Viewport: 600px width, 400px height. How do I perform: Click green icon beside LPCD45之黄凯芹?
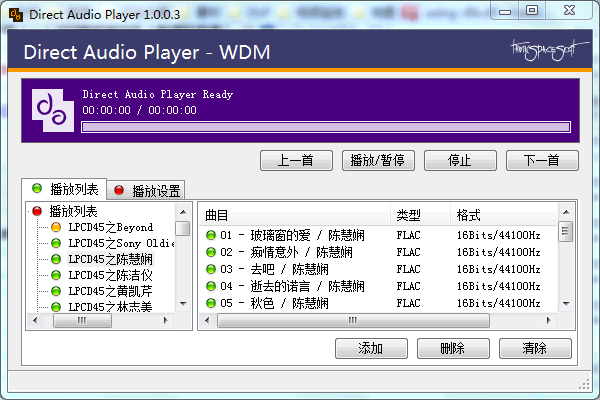point(56,291)
